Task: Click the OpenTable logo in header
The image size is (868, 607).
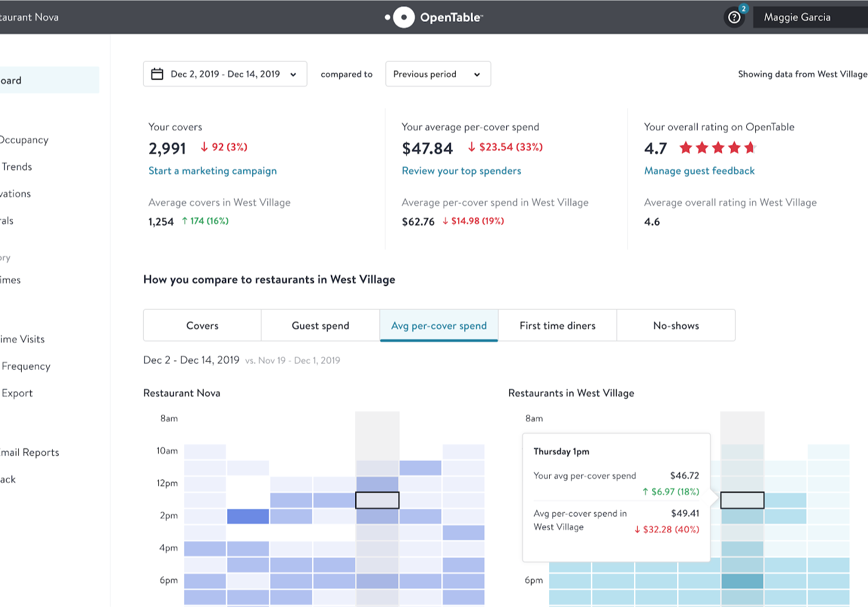Action: 434,18
